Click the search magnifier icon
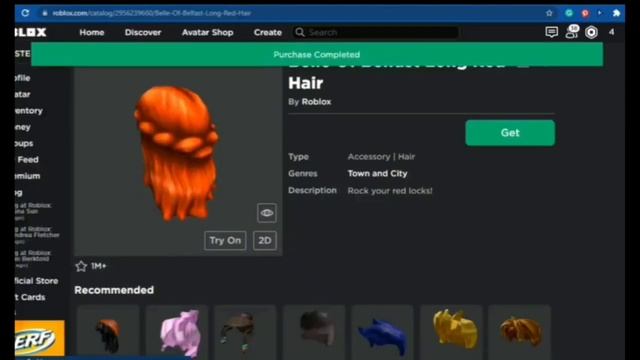Image resolution: width=640 pixels, height=360 pixels. tap(300, 32)
